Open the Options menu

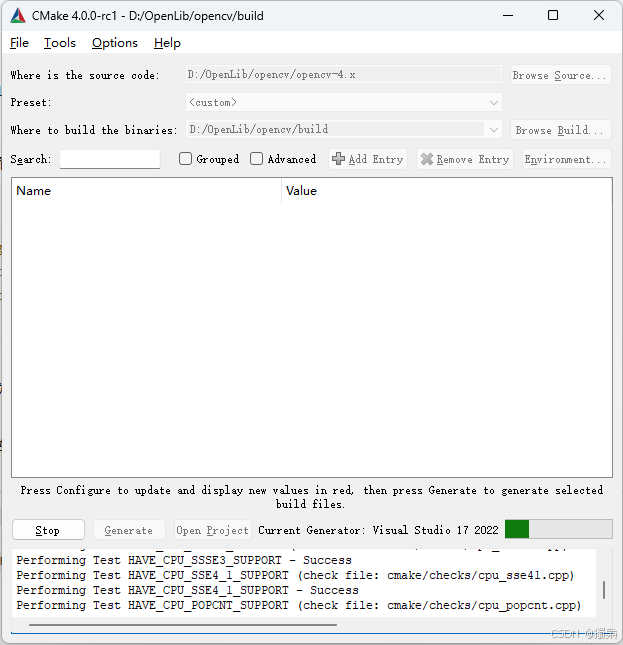click(x=115, y=43)
